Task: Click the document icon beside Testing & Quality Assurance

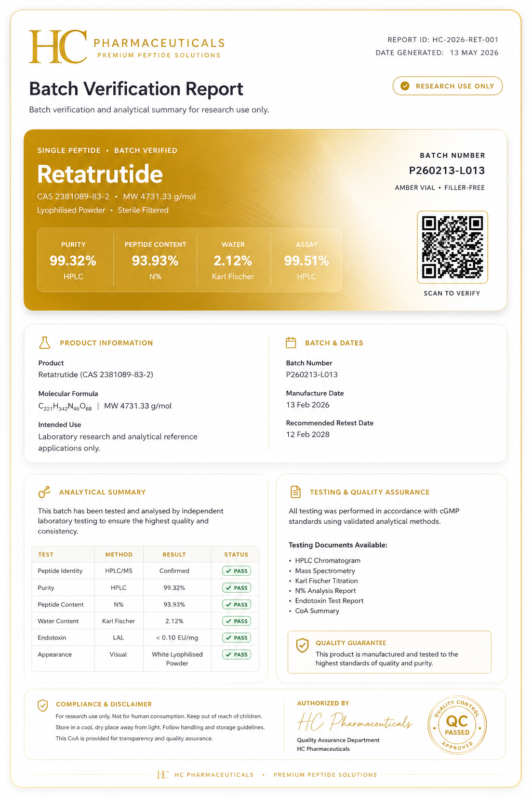Action: (x=296, y=491)
